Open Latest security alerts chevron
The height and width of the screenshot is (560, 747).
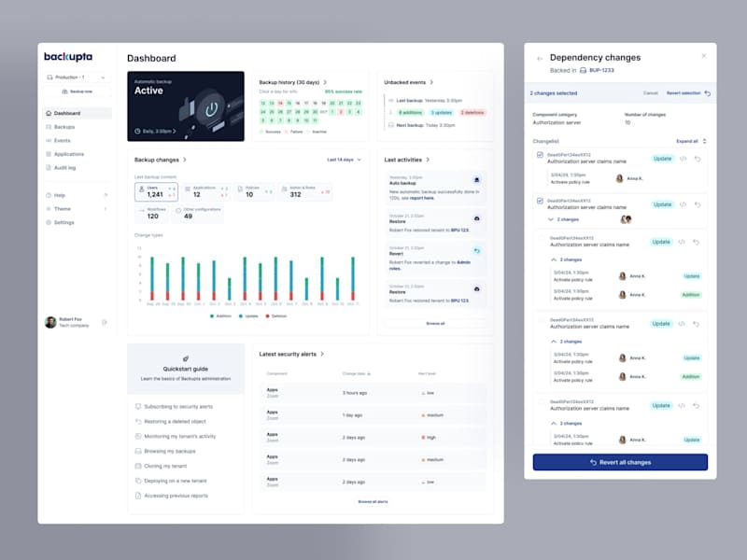click(322, 355)
